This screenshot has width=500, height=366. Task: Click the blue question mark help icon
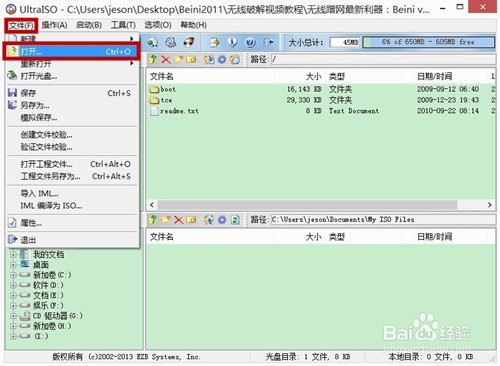[250, 42]
